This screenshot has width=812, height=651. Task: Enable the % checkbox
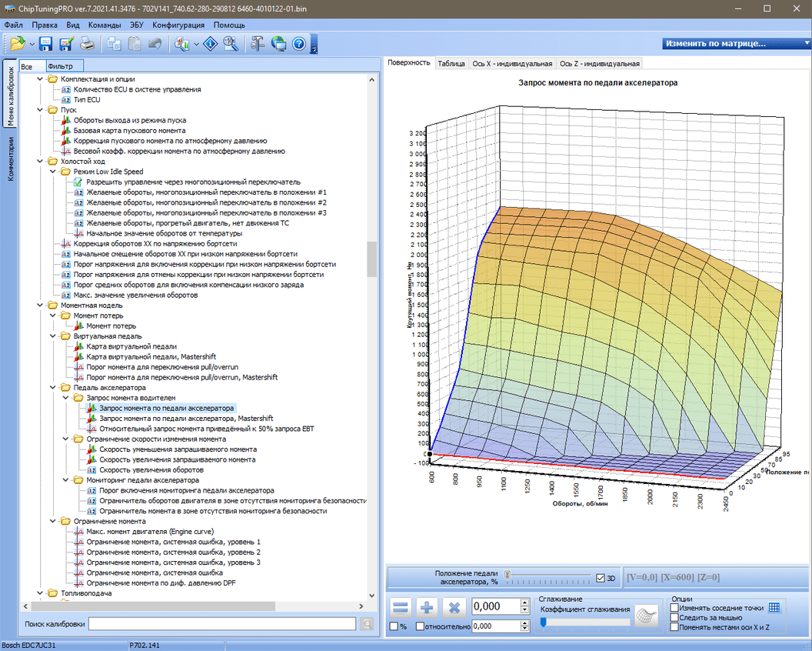point(394,626)
